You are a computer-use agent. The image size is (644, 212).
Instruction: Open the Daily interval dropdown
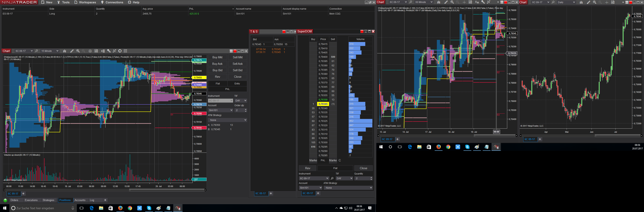pos(566,2)
